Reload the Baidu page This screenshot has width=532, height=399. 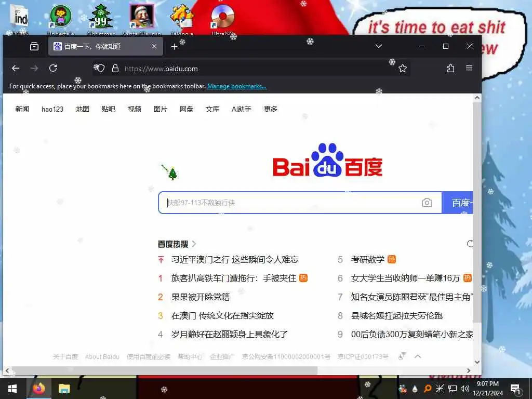pos(53,68)
